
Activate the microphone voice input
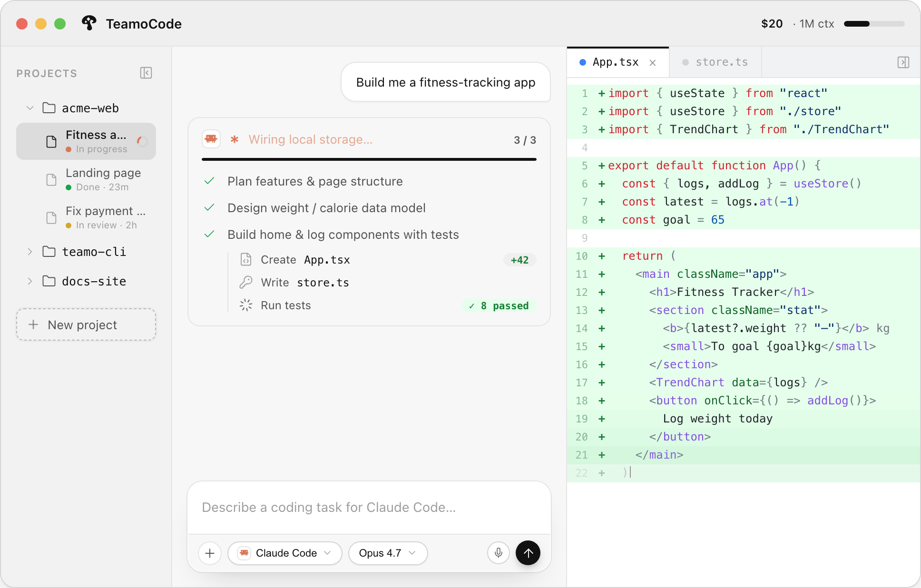pyautogui.click(x=499, y=553)
